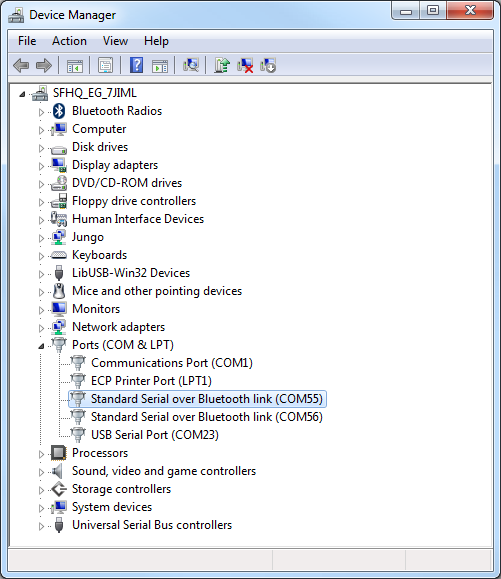The height and width of the screenshot is (579, 501).
Task: Click Update Driver Software toolbar icon
Action: 222,66
